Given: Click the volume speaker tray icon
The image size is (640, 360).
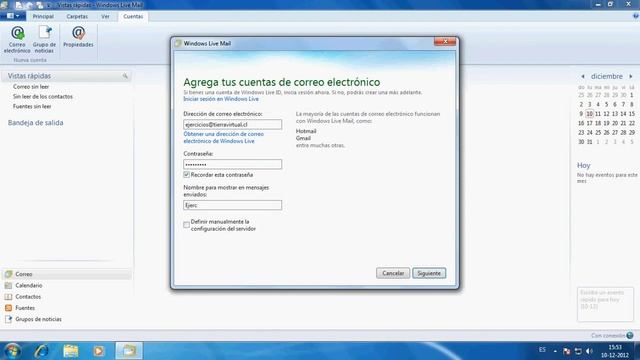Looking at the screenshot, I should 589,351.
